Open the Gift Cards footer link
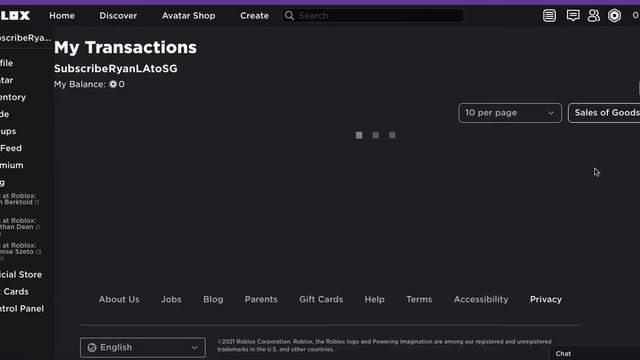This screenshot has width=640, height=360. tap(321, 299)
